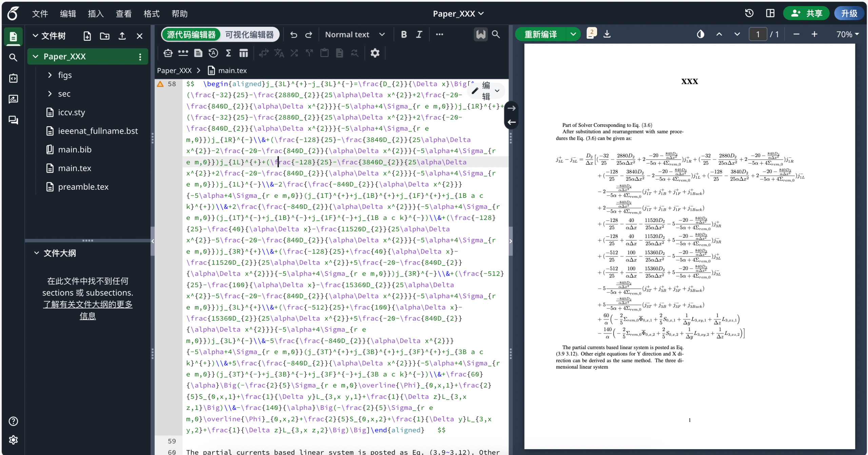Open the 插入 menu
Image resolution: width=868 pixels, height=455 pixels.
96,14
